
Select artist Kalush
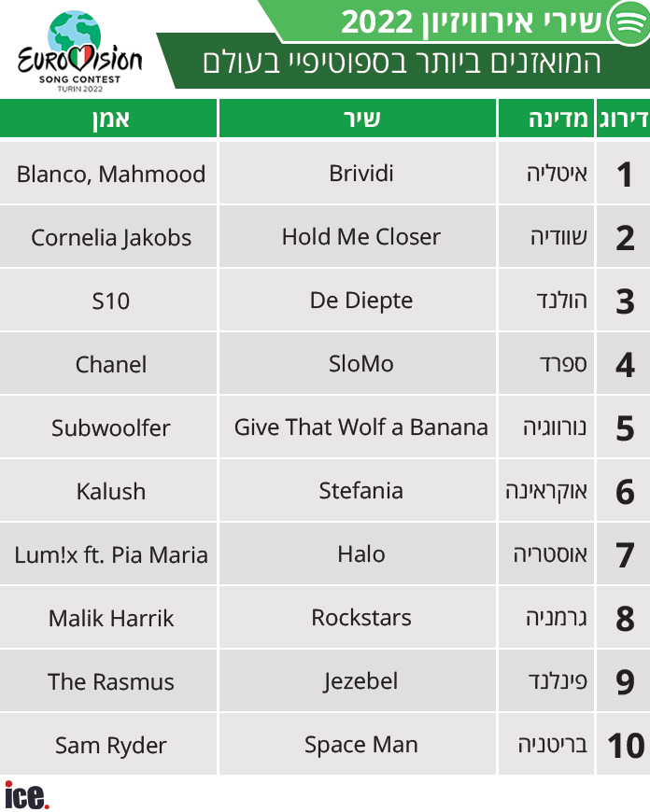110,491
